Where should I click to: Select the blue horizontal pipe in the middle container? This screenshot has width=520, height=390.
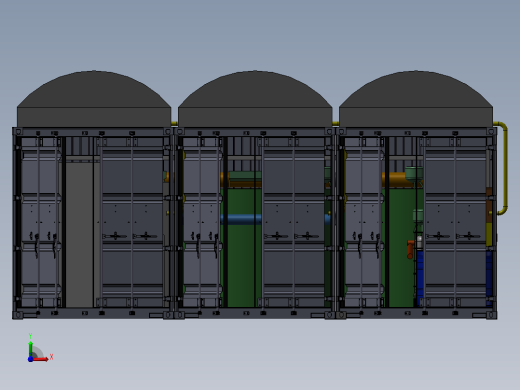[241, 219]
